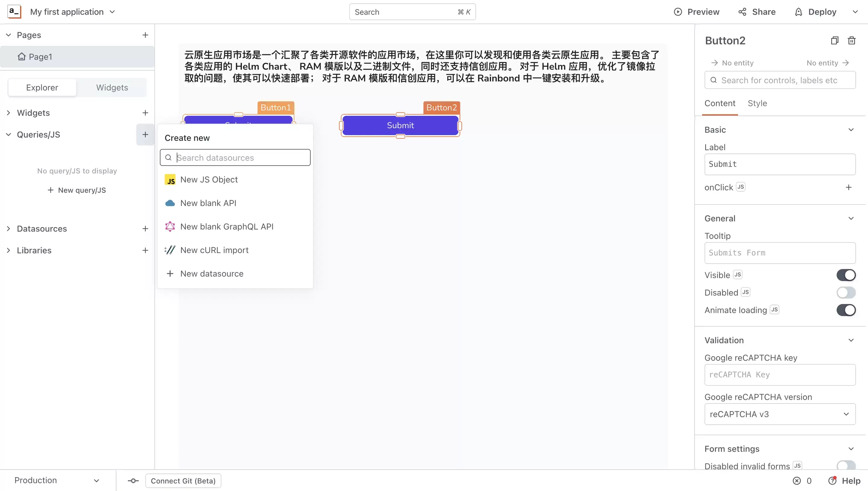868x491 pixels.
Task: Add a library with plus icon
Action: click(145, 250)
